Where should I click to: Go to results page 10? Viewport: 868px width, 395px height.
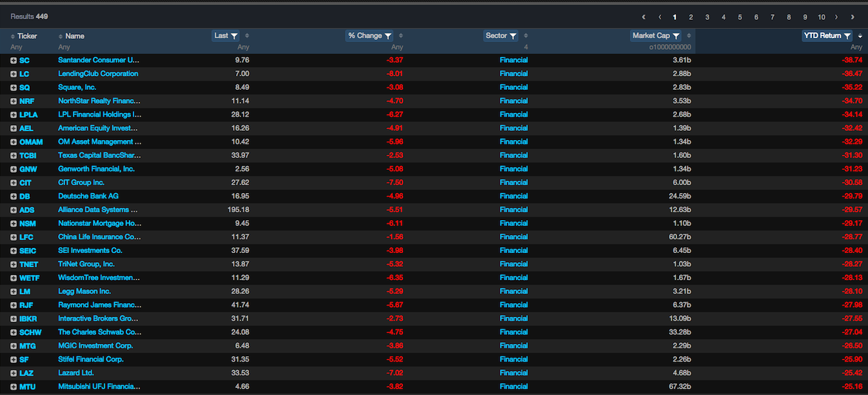(x=821, y=17)
